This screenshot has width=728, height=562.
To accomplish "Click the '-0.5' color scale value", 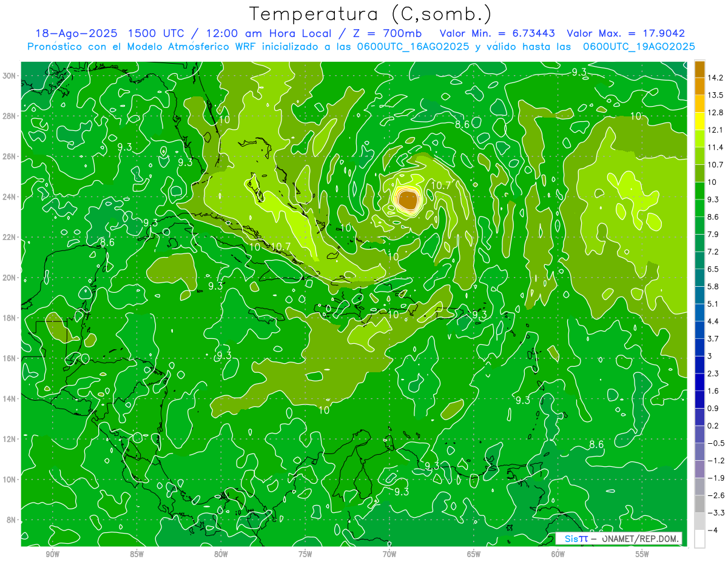I will click(x=715, y=443).
